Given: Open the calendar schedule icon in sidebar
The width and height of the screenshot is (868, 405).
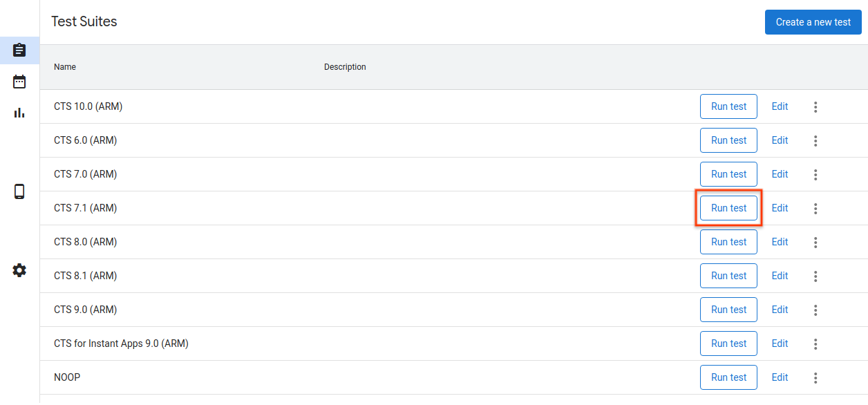Looking at the screenshot, I should [19, 82].
